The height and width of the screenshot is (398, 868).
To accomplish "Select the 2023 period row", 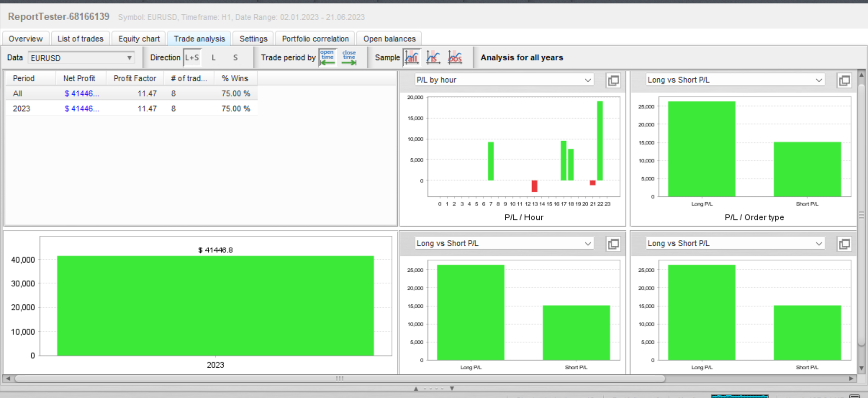I will [131, 109].
